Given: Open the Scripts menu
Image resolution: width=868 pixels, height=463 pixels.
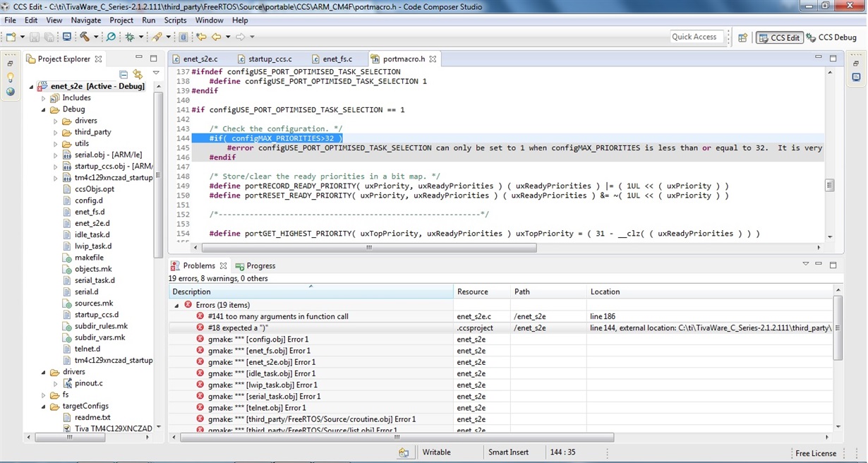Looking at the screenshot, I should (175, 20).
